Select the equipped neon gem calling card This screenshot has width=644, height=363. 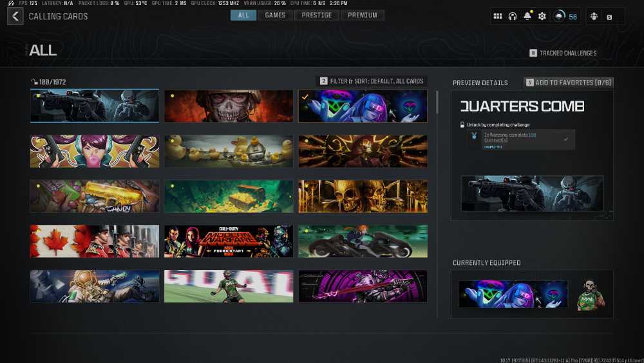tap(363, 106)
